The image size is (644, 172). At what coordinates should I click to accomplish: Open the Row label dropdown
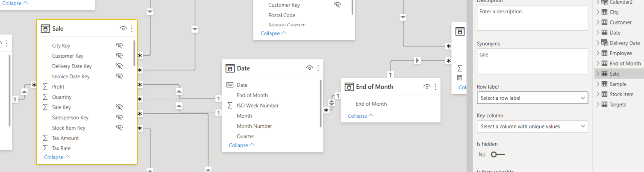pyautogui.click(x=532, y=98)
